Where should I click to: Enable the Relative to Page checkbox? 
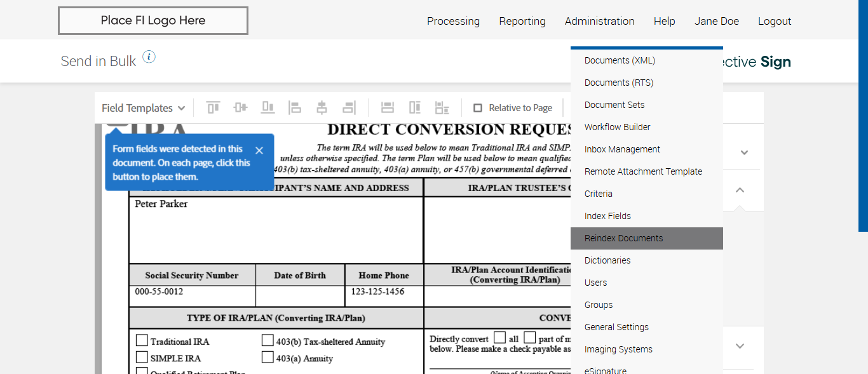coord(478,108)
